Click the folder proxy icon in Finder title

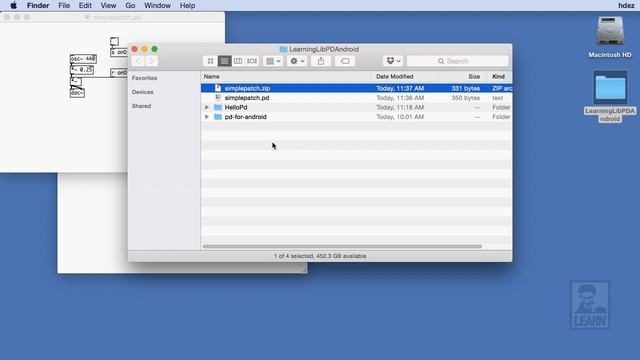pyautogui.click(x=283, y=49)
